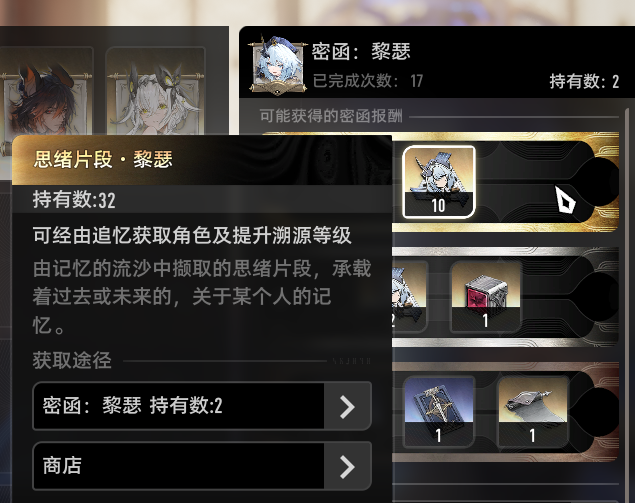Open the 密函:黎瑟 持有数:2 source entry
Image resolution: width=635 pixels, height=503 pixels.
[202, 405]
